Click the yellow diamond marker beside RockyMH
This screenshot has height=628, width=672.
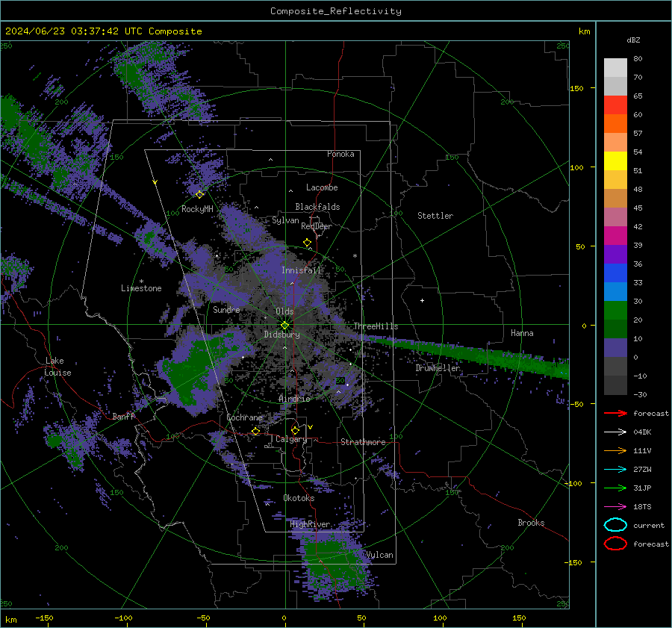point(199,195)
